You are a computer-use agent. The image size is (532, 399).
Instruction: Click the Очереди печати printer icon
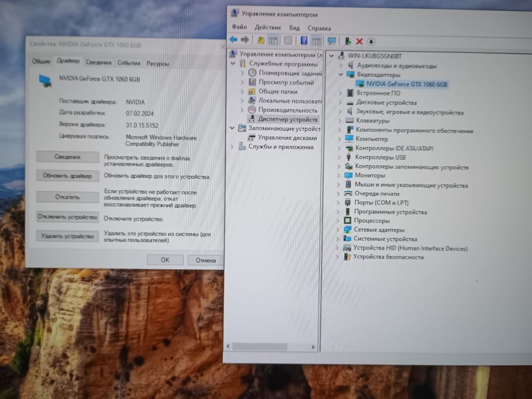click(348, 193)
